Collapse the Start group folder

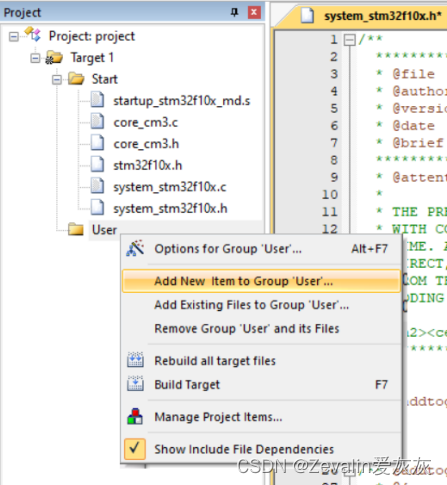[57, 80]
